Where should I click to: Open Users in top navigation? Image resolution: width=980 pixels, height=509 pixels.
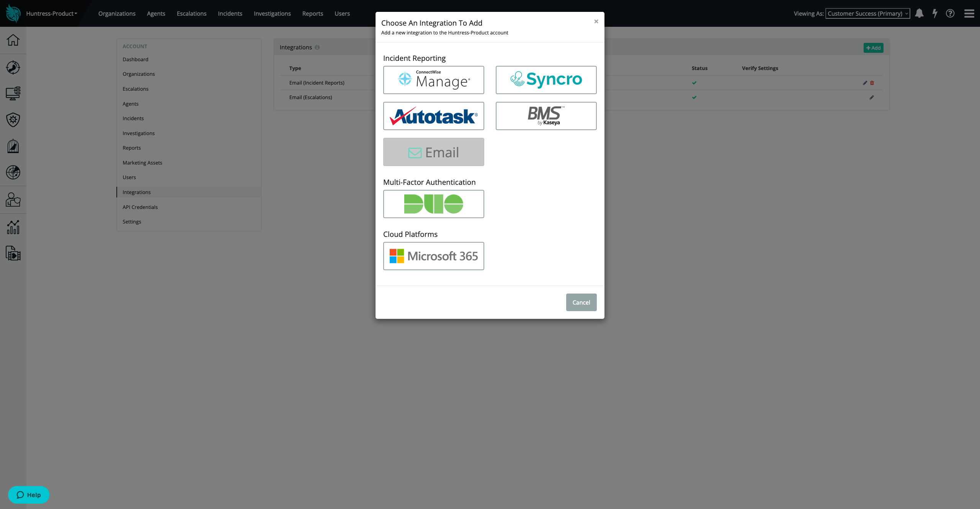(x=342, y=13)
